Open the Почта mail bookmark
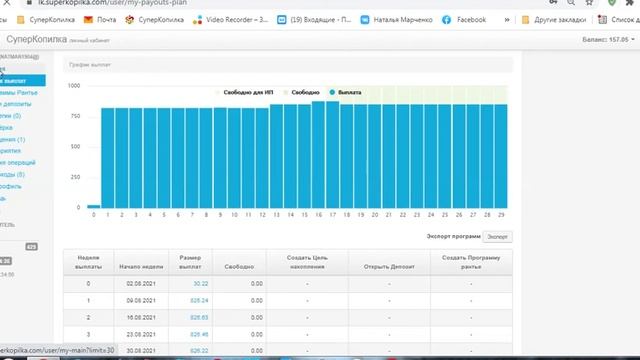Viewport: 640px width, 360px height. (x=100, y=20)
